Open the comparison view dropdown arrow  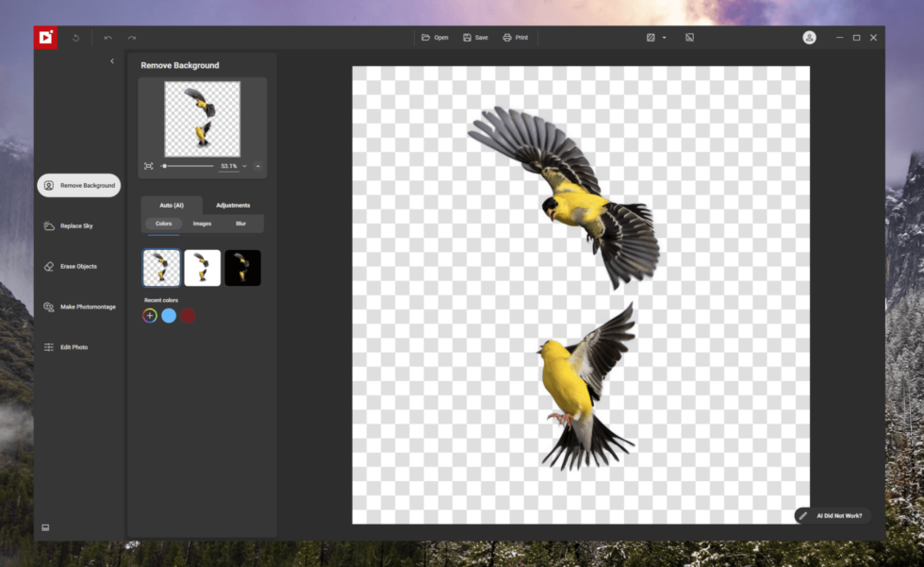coord(665,37)
